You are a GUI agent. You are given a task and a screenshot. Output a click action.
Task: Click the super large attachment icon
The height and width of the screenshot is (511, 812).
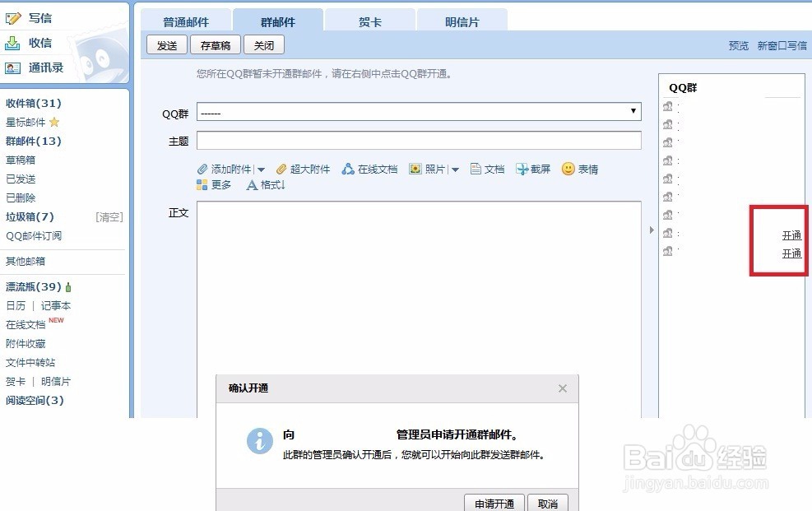click(281, 170)
